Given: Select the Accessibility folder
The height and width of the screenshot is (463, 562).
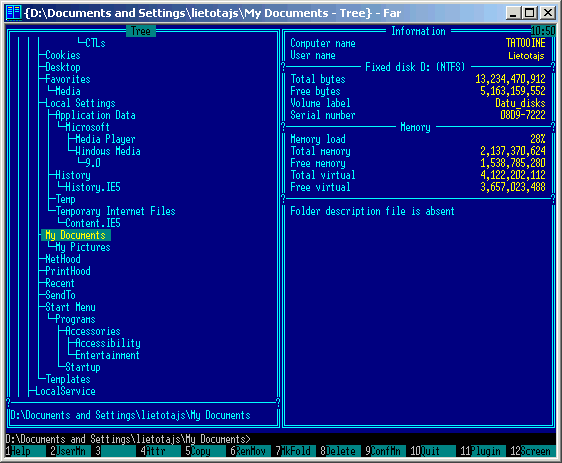Looking at the screenshot, I should point(108,343).
